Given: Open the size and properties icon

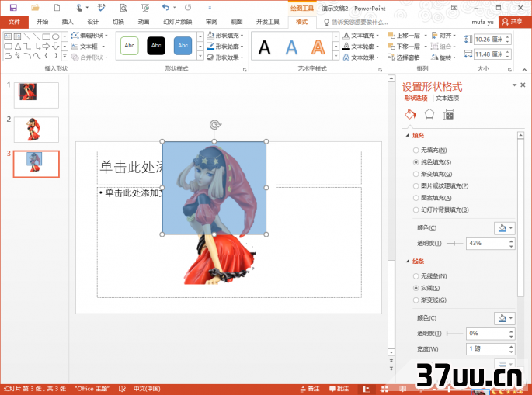Looking at the screenshot, I should pos(448,115).
